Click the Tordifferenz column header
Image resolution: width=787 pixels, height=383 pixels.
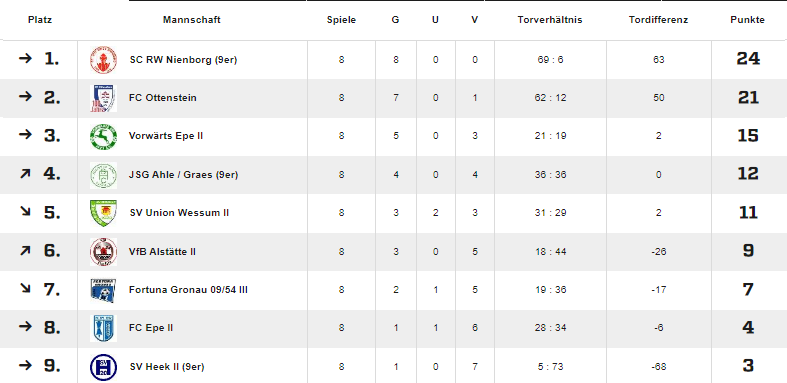(658, 20)
